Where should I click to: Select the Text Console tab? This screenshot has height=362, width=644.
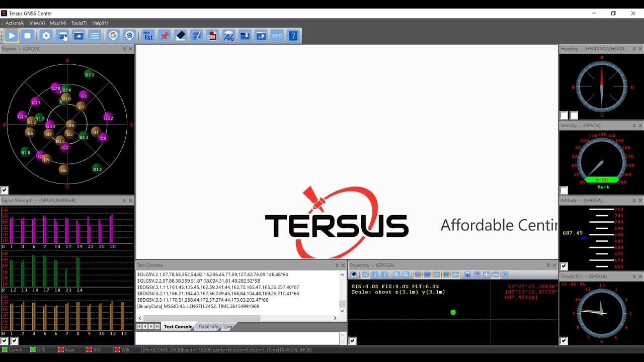pos(178,327)
